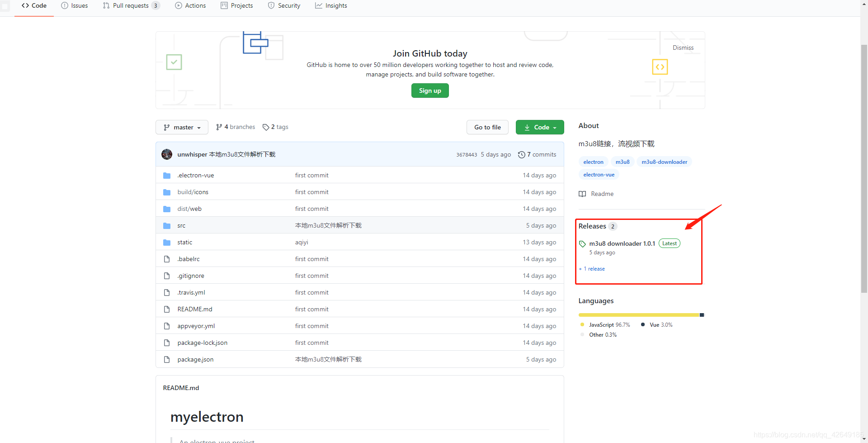Click the release tag icon
Image resolution: width=868 pixels, height=443 pixels.
click(582, 244)
